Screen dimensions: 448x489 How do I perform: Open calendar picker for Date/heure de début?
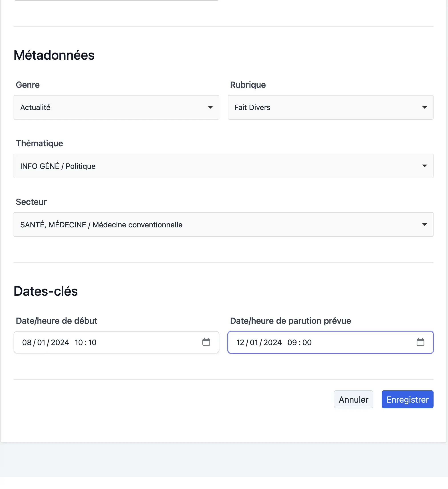coord(206,342)
